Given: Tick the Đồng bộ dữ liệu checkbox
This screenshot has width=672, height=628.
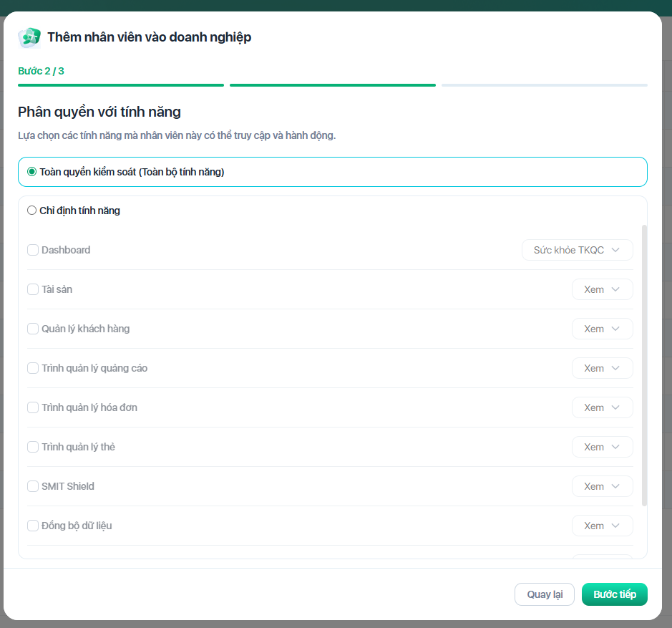Looking at the screenshot, I should click(x=33, y=526).
